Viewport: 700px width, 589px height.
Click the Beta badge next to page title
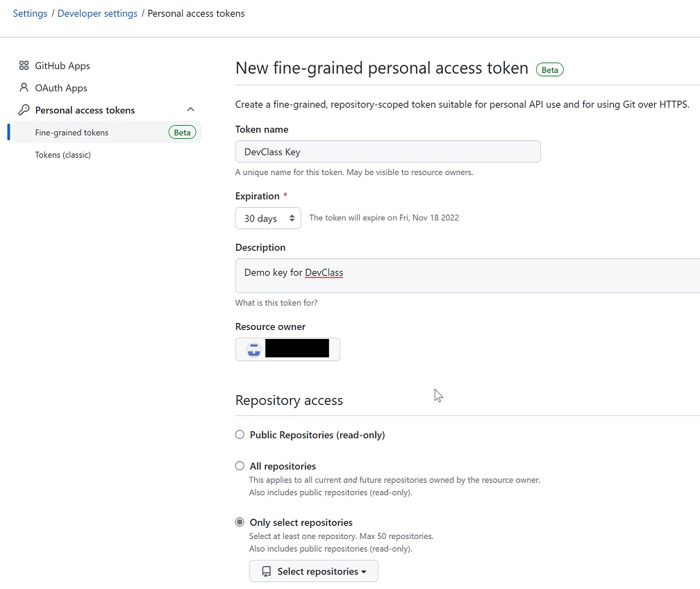549,69
